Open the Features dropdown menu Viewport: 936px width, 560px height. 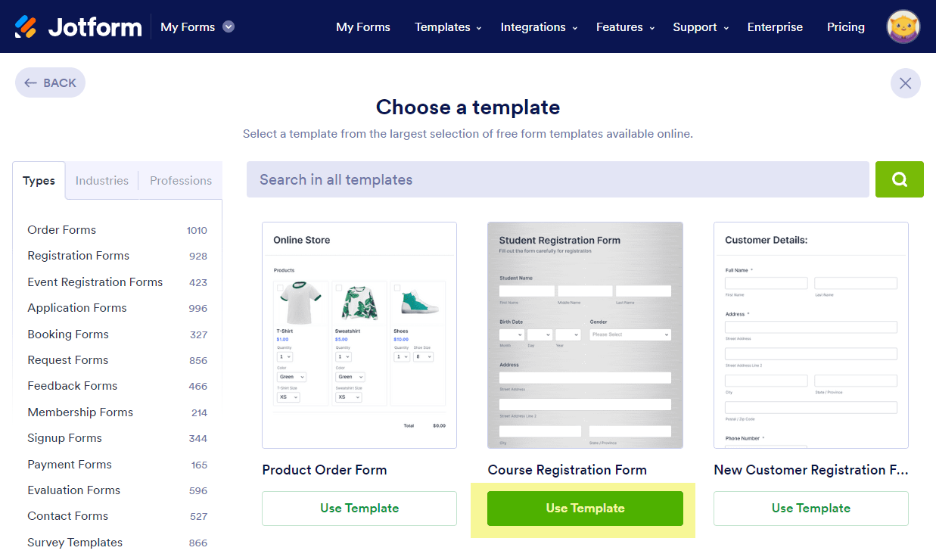click(x=624, y=27)
